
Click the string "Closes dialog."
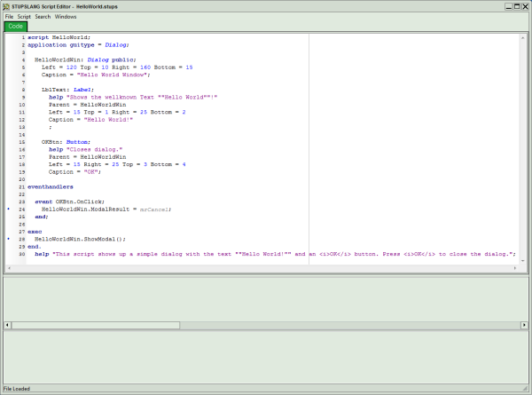coord(94,149)
